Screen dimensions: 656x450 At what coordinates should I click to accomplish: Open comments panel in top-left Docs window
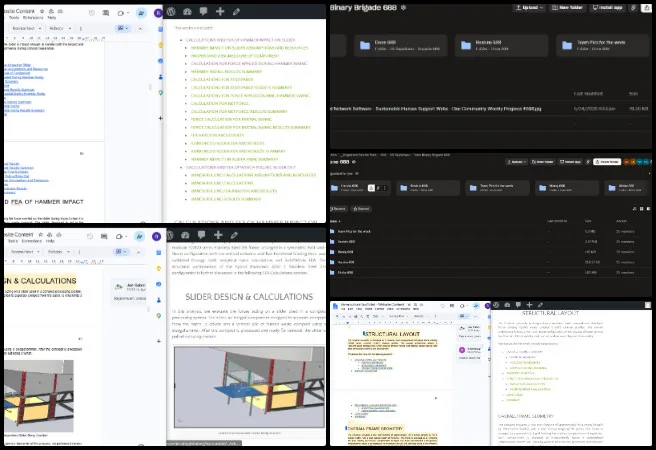click(x=105, y=13)
